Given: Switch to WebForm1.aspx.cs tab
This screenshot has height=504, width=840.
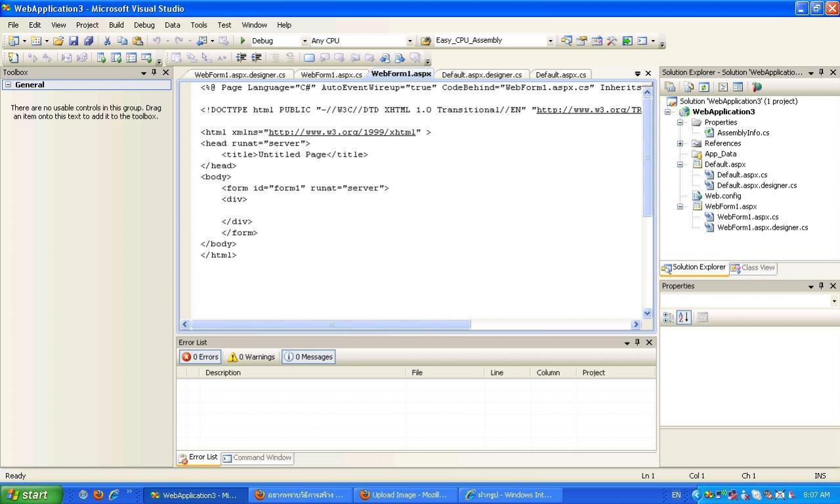Looking at the screenshot, I should click(x=331, y=75).
